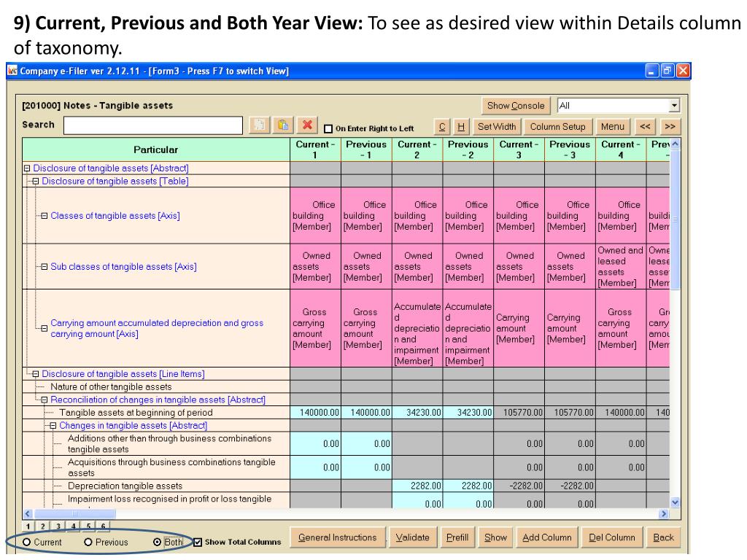Click the Show Console button
Screen dimensions: 747x560
[516, 106]
